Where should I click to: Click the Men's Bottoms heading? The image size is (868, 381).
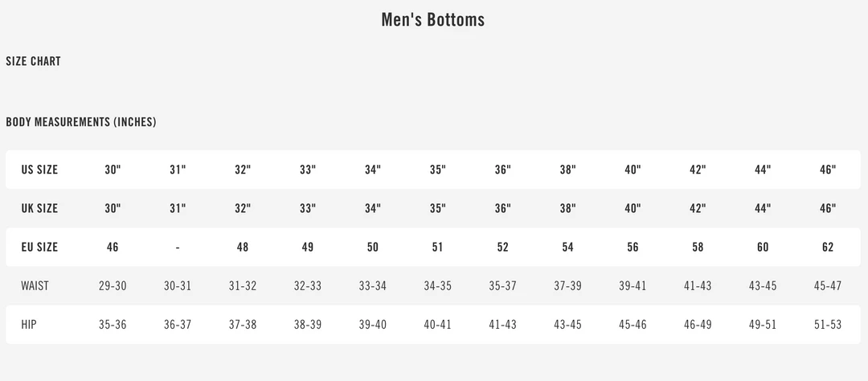(x=432, y=19)
